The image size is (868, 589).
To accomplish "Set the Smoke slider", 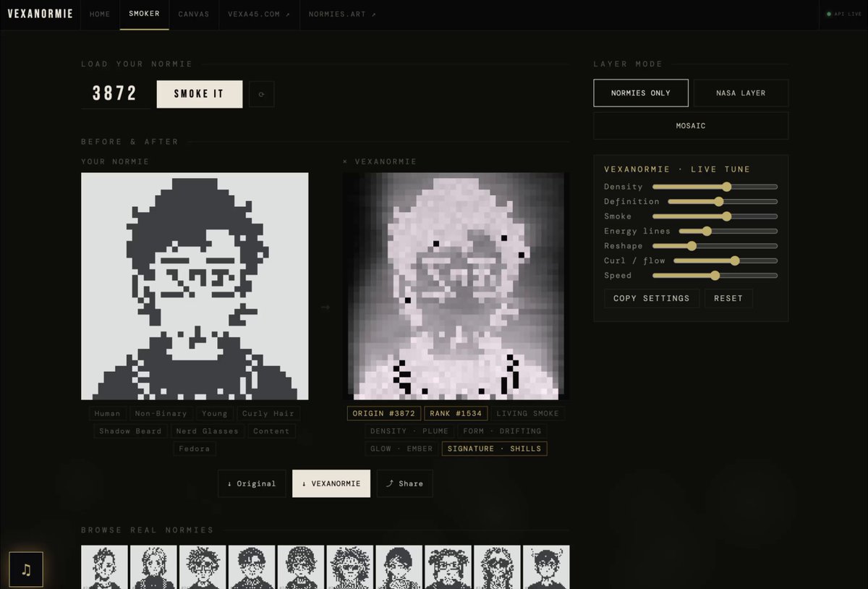I will tap(715, 216).
